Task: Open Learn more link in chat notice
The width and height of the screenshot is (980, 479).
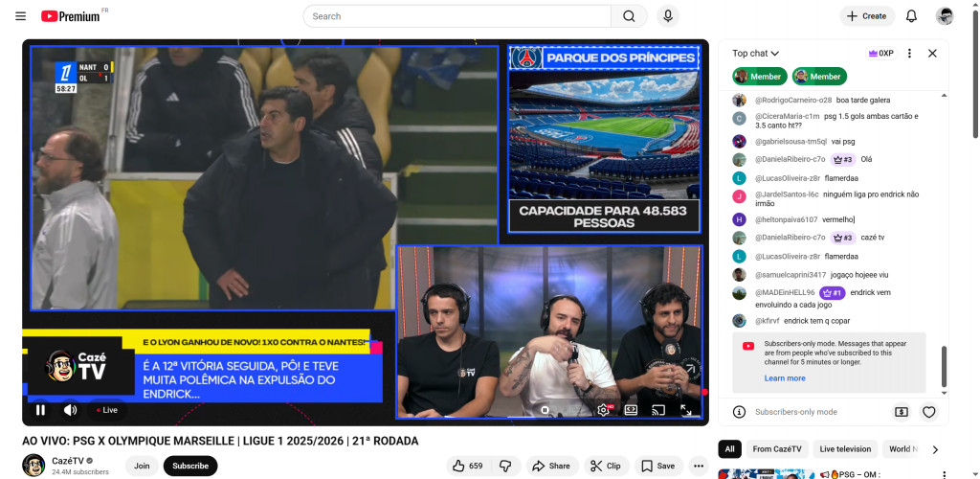Action: tap(785, 378)
